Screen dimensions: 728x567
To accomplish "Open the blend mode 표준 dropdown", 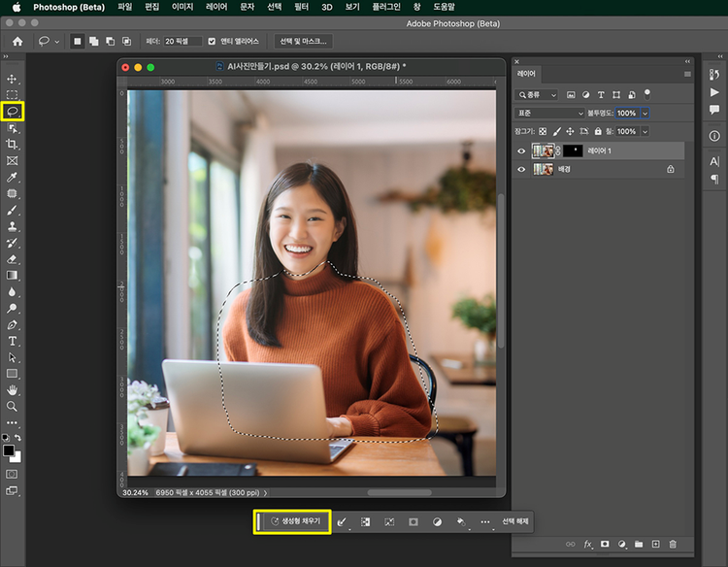I will [x=550, y=114].
